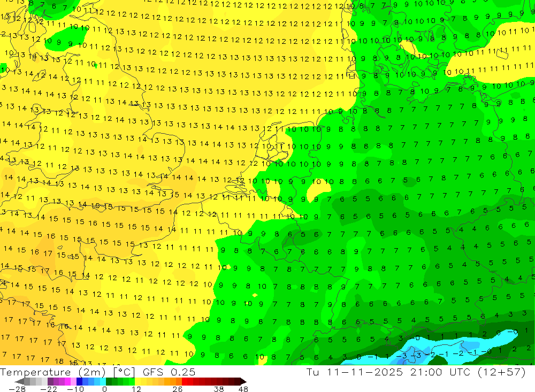Click the "-22" legend scale label

tap(49, 389)
